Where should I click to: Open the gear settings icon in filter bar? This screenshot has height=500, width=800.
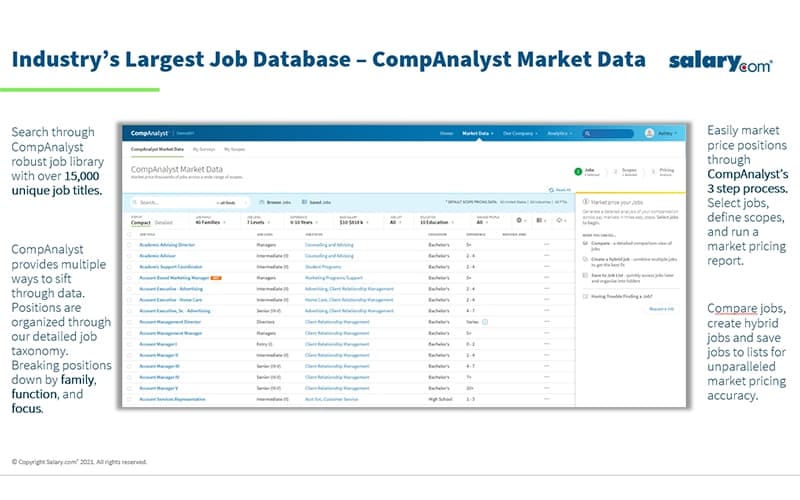(x=519, y=220)
